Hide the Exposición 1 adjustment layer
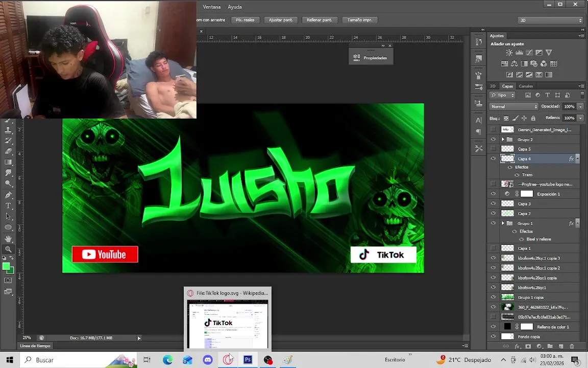The image size is (588, 368). click(x=493, y=194)
